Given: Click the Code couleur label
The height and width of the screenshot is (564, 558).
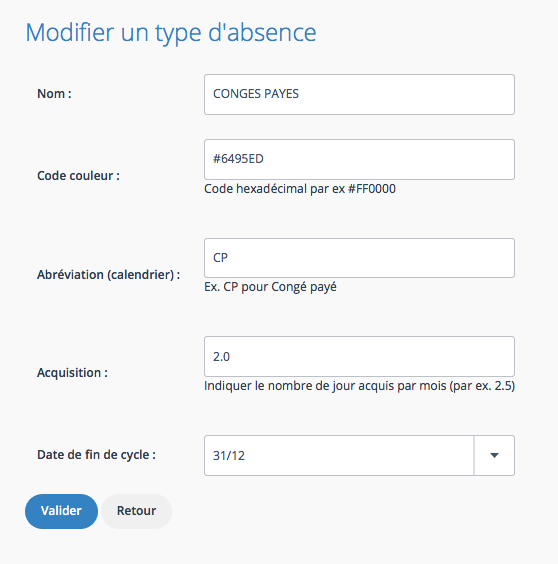Looking at the screenshot, I should coord(78,176).
